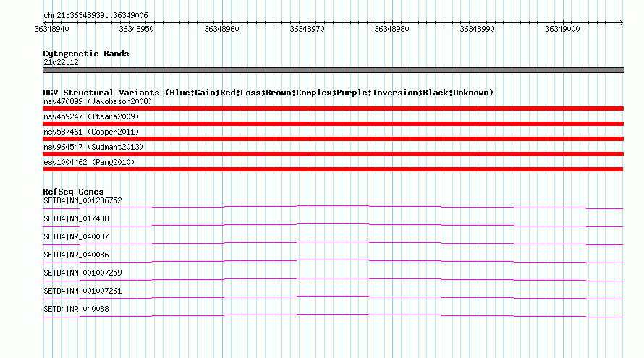Click the magenta line for SETD4|NM_017438
The image size is (644, 358).
coord(333,225)
